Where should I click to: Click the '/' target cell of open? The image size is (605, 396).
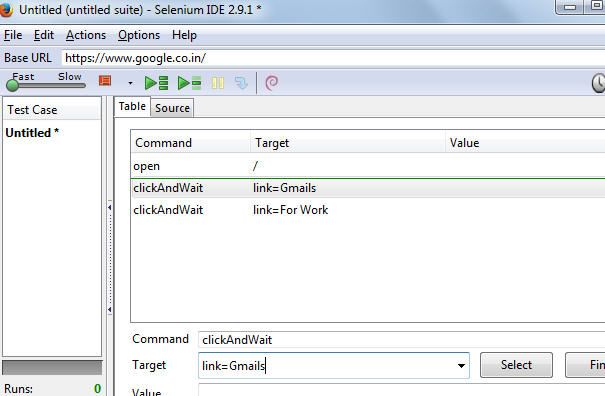[x=255, y=166]
